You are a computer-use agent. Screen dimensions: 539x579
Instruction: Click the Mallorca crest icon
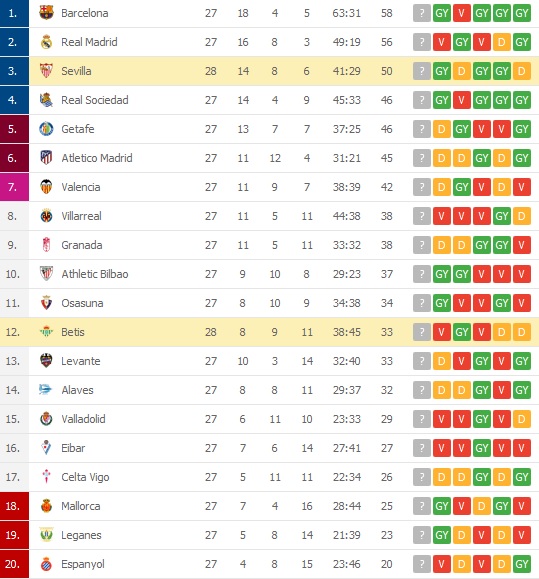[x=46, y=506]
